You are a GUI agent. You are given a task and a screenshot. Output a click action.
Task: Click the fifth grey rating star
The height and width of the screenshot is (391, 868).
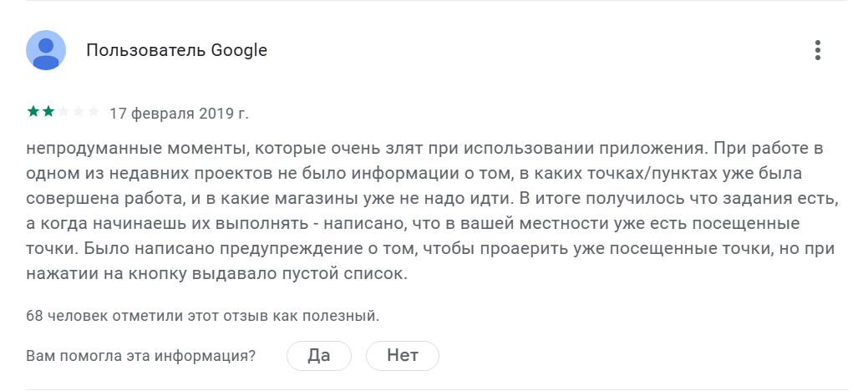[x=94, y=111]
